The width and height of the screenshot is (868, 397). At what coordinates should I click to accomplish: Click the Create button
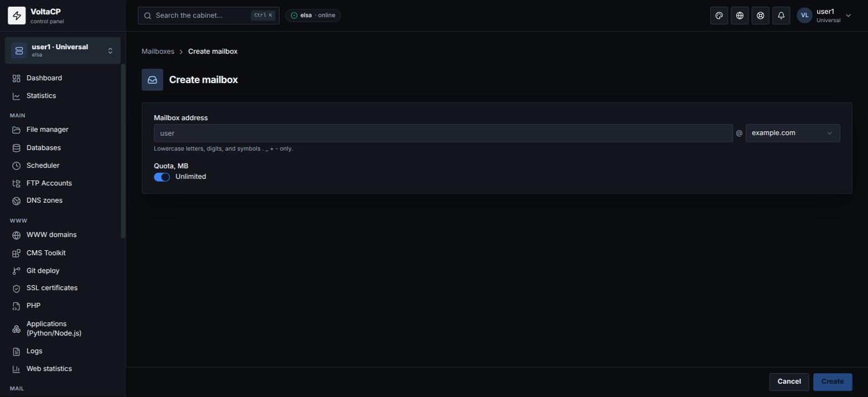833,381
